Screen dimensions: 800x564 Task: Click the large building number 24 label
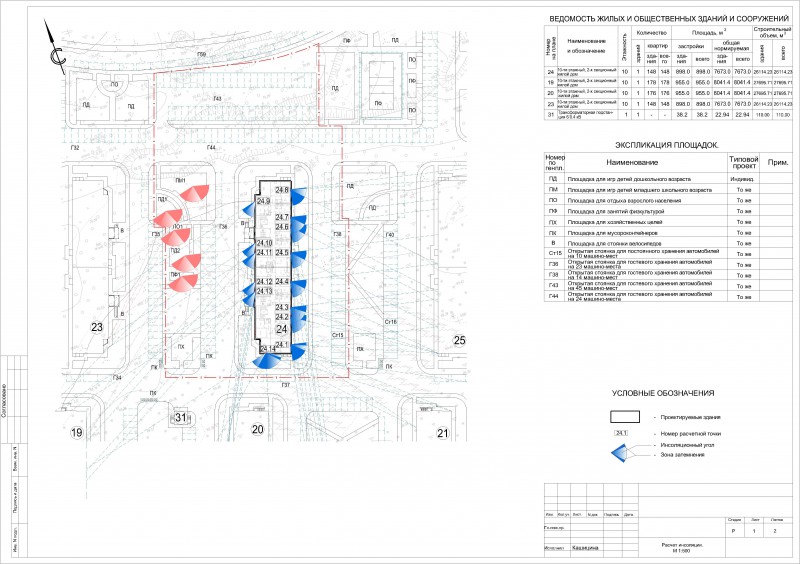click(x=282, y=330)
